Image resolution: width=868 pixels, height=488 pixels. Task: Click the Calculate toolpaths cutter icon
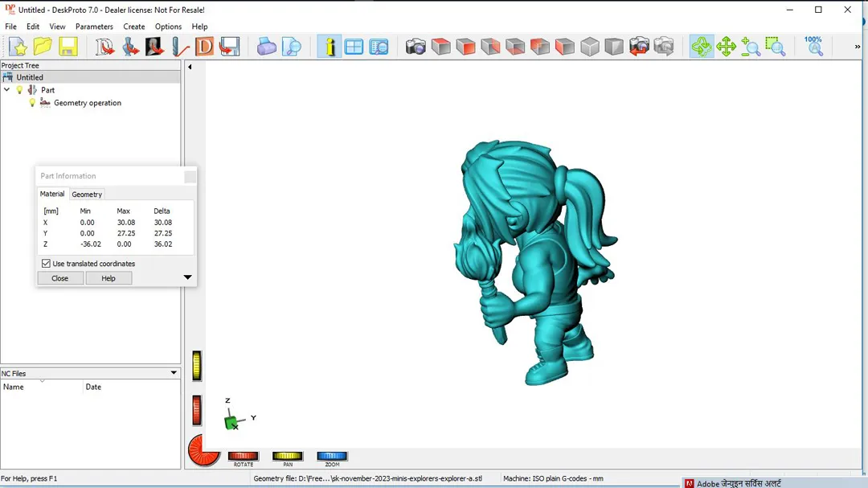(180, 47)
